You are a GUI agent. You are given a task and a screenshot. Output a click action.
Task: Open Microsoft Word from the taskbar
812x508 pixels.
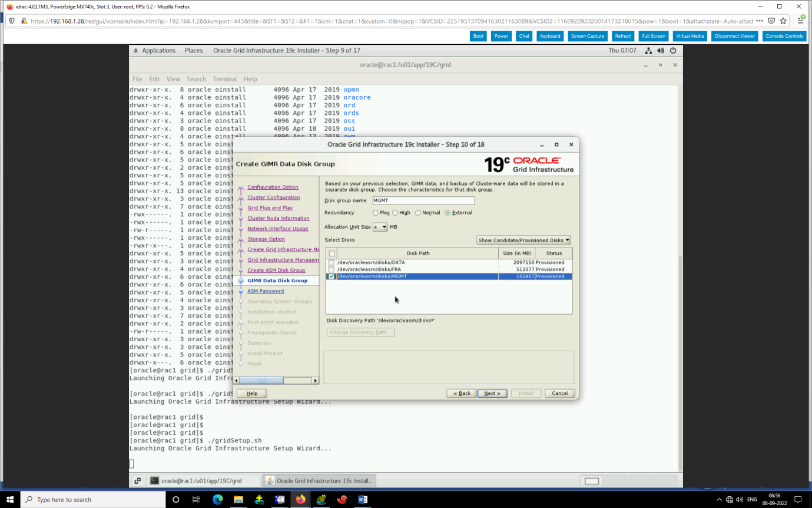tap(363, 499)
